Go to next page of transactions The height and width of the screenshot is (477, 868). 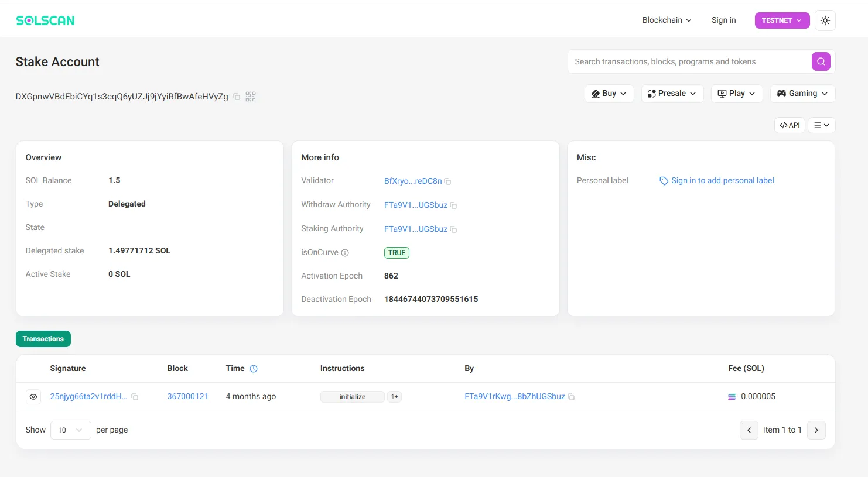point(816,430)
